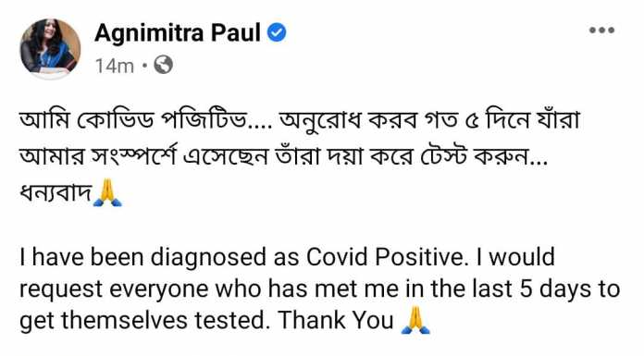Viewport: 644px width, 356px height.
Task: Click the globe public privacy icon
Action: coord(164,65)
